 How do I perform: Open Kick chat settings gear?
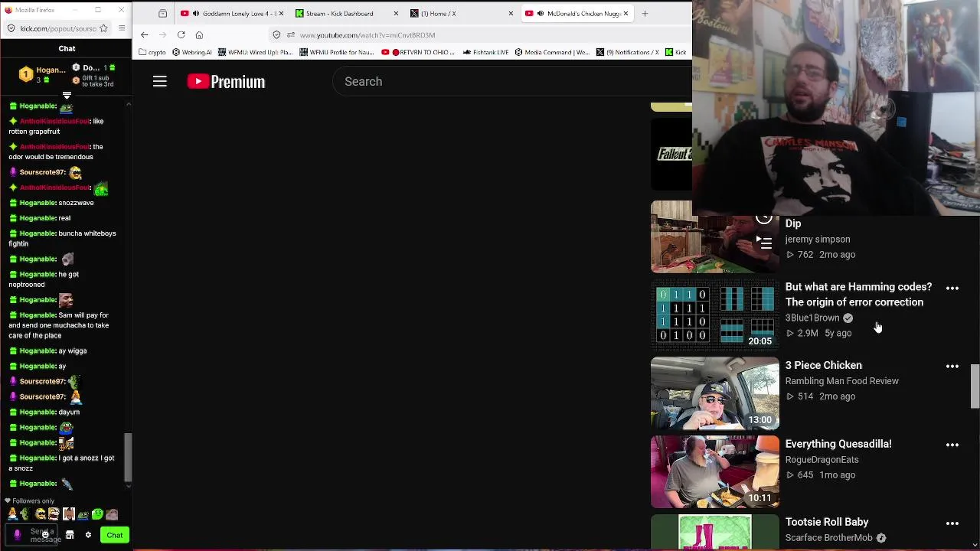(88, 535)
